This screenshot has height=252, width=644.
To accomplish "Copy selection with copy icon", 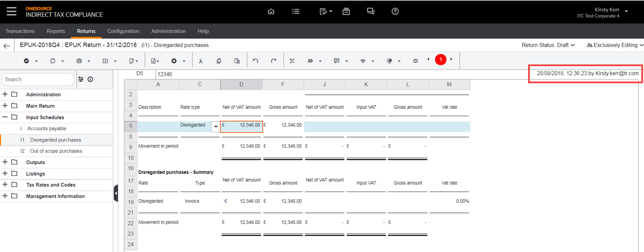I will coord(219,61).
